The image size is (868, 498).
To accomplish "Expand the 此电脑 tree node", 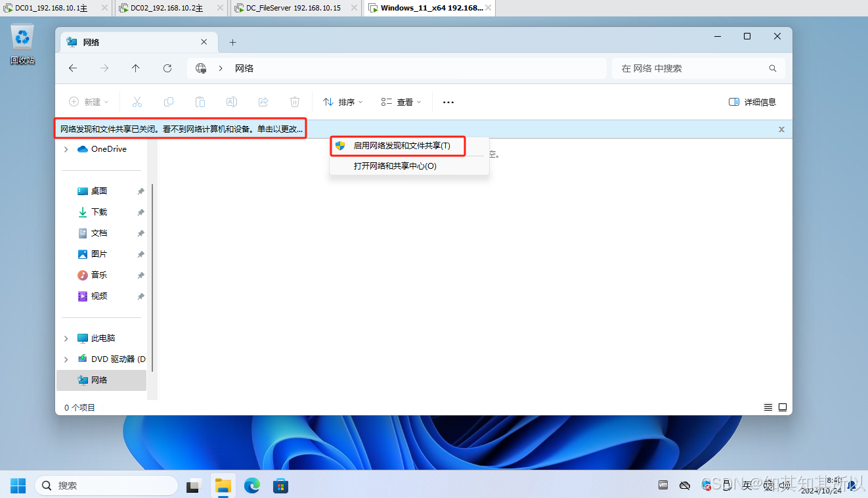I will [66, 338].
